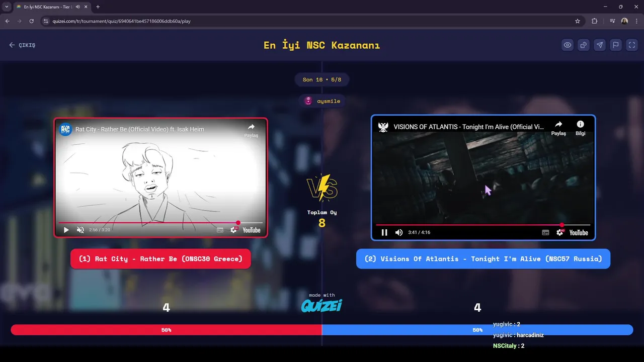
Task: Click the ÇIKIŞ exit button
Action: (22, 45)
